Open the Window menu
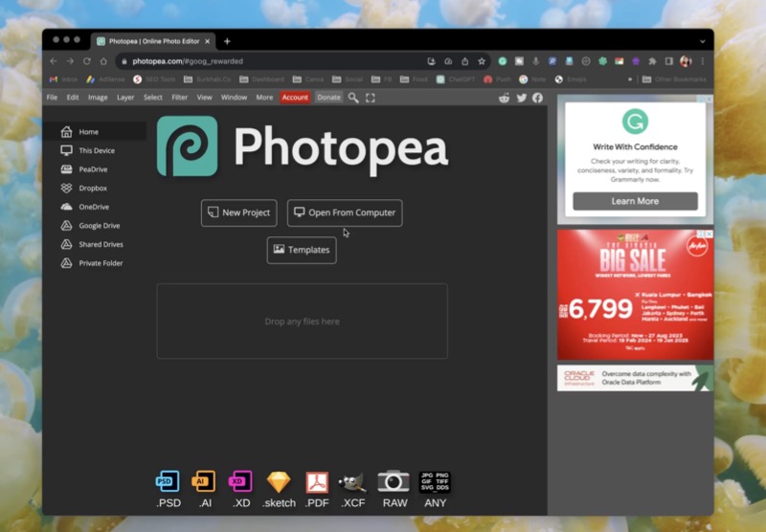 234,98
